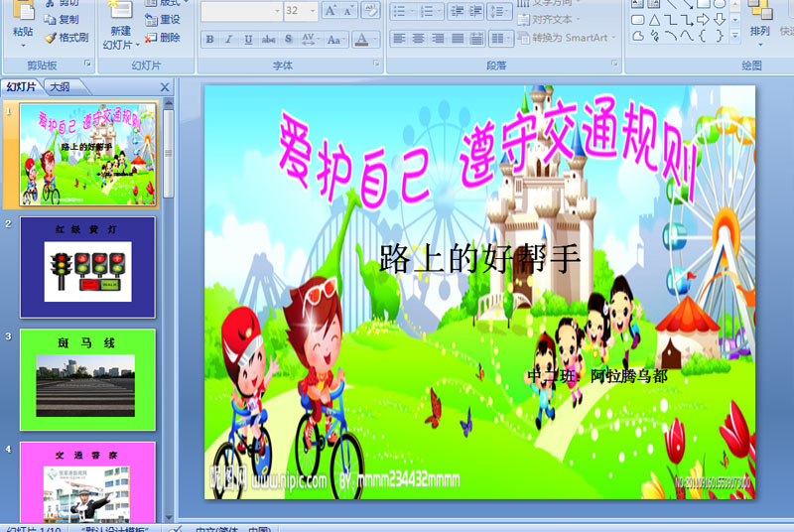
Task: Open the font name combo box
Action: (x=241, y=11)
